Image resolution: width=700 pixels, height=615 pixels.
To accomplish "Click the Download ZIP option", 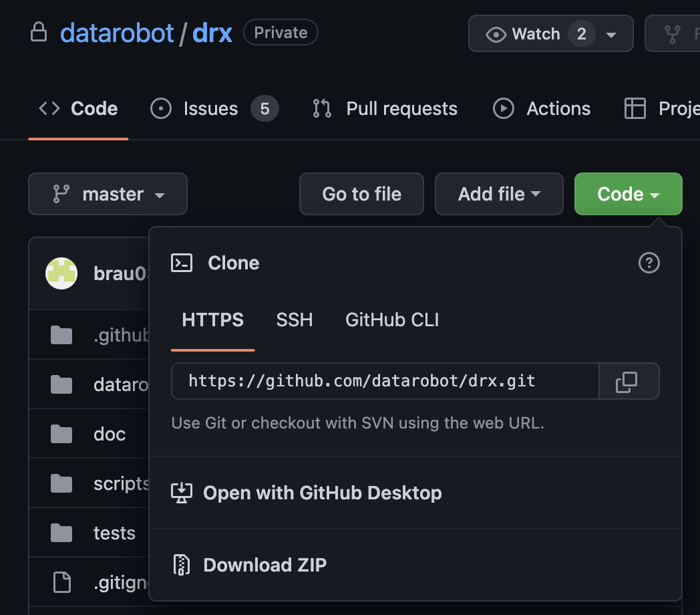I will click(265, 565).
